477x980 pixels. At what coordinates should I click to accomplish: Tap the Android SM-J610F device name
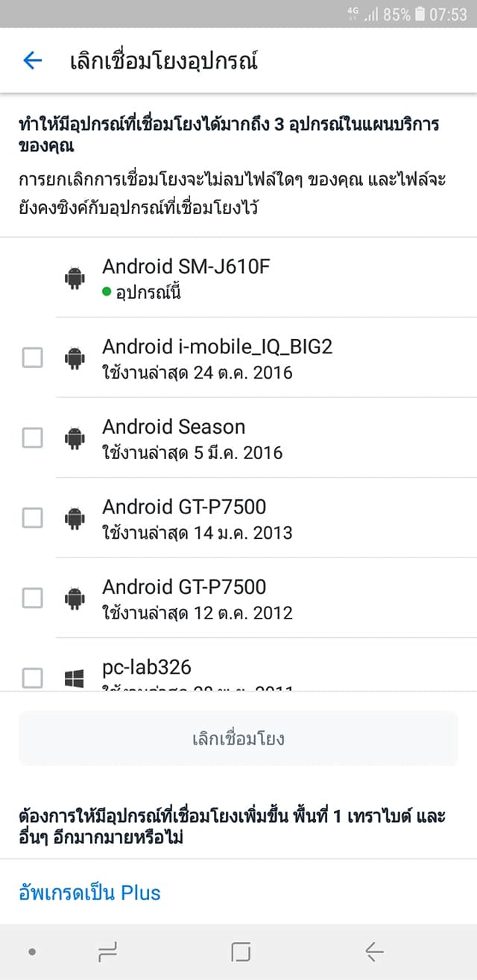186,267
